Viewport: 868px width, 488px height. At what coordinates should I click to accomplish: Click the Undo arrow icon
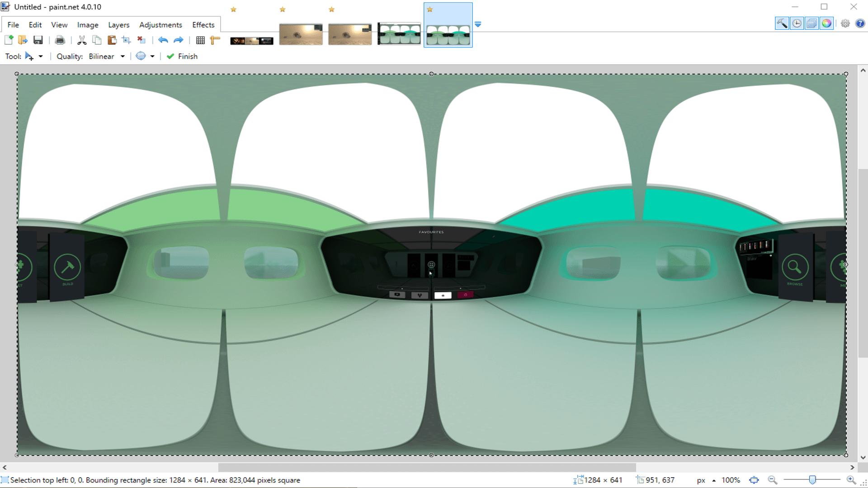click(x=163, y=40)
